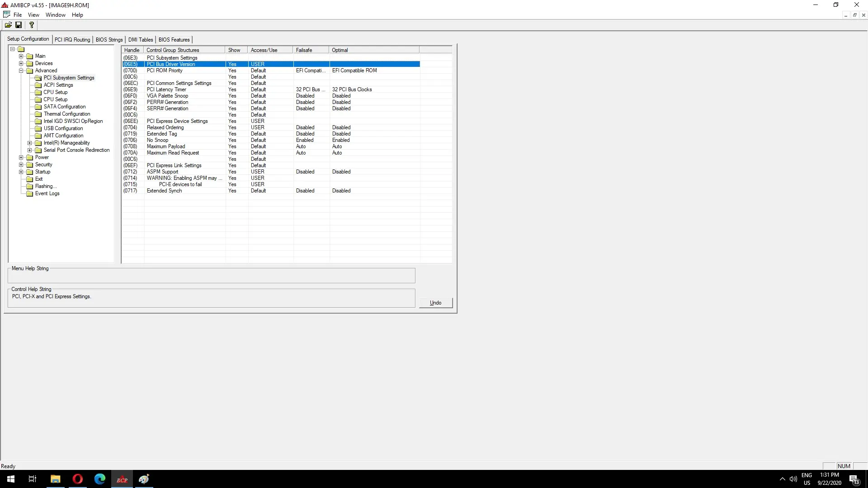The height and width of the screenshot is (488, 868).
Task: Click the Undo button
Action: click(435, 303)
